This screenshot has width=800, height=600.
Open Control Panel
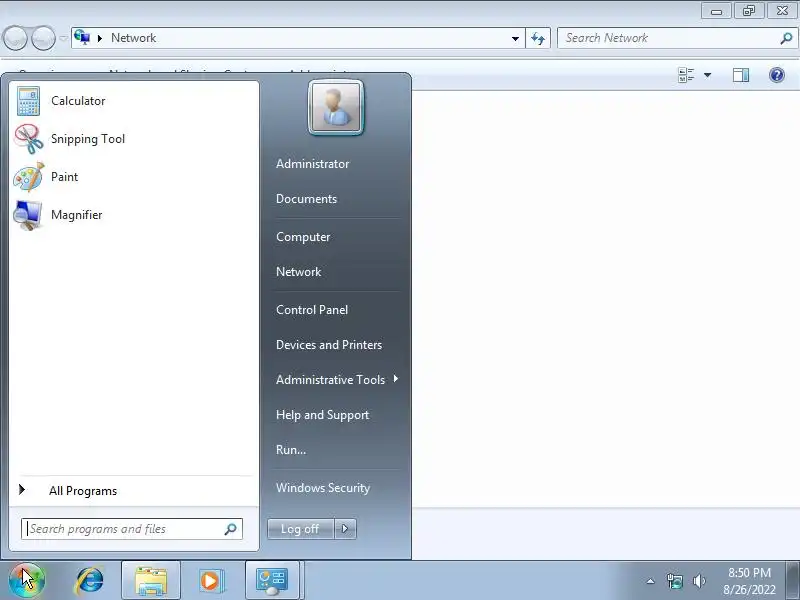[x=312, y=310]
